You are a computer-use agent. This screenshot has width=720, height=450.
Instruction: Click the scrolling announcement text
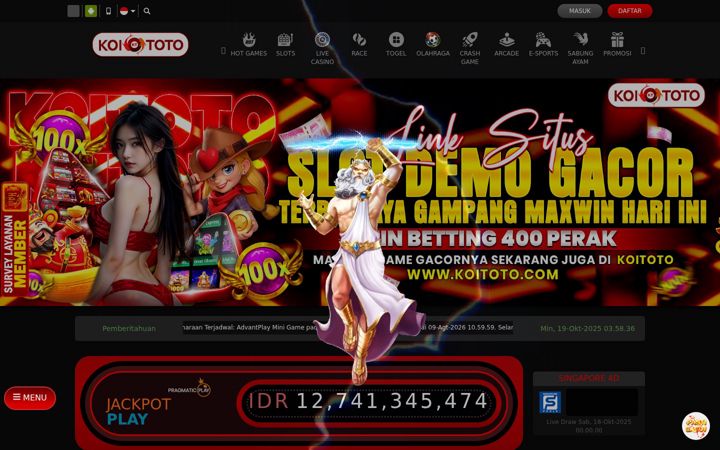[x=348, y=327]
